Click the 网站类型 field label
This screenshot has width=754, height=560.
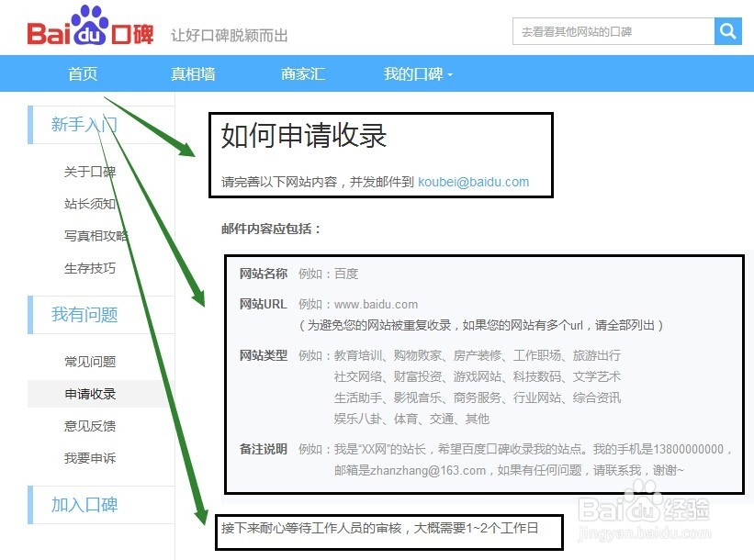coord(264,355)
